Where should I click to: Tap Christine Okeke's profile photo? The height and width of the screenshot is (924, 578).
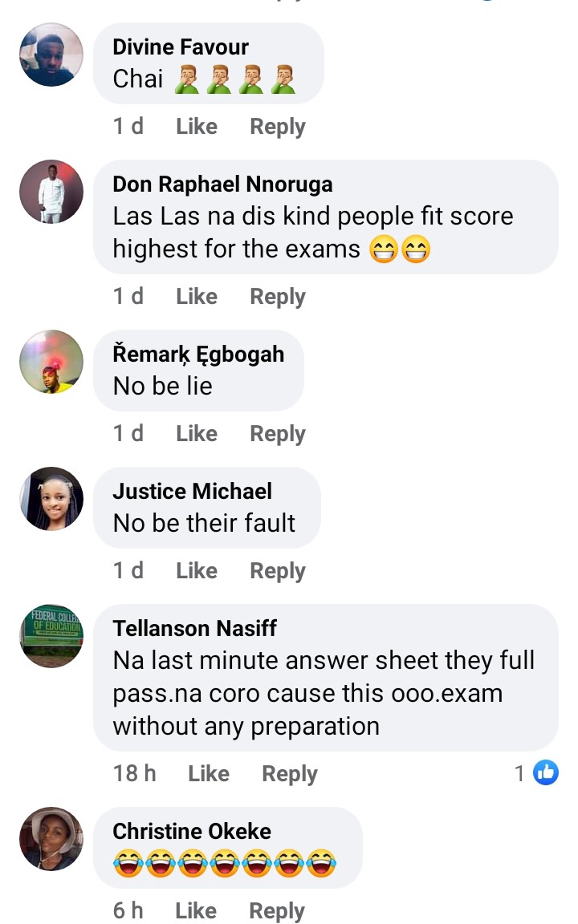coord(51,839)
